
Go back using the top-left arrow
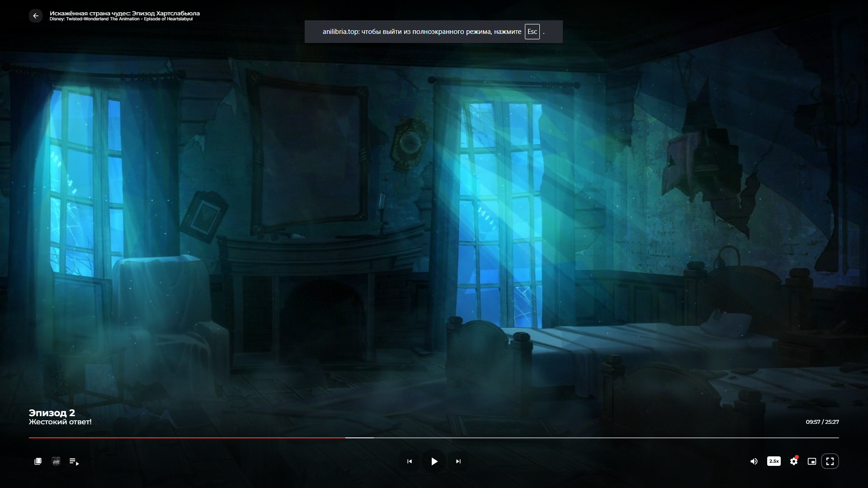tap(36, 16)
